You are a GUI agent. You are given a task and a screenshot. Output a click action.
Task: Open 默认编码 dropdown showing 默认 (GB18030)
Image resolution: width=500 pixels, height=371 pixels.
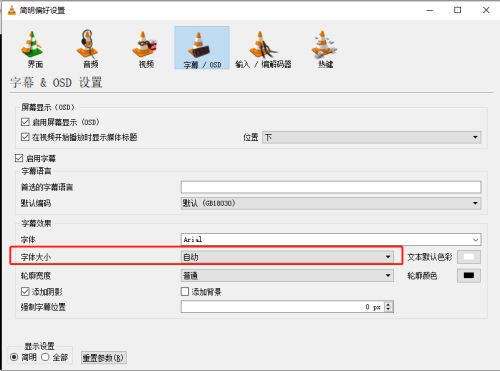pyautogui.click(x=331, y=203)
